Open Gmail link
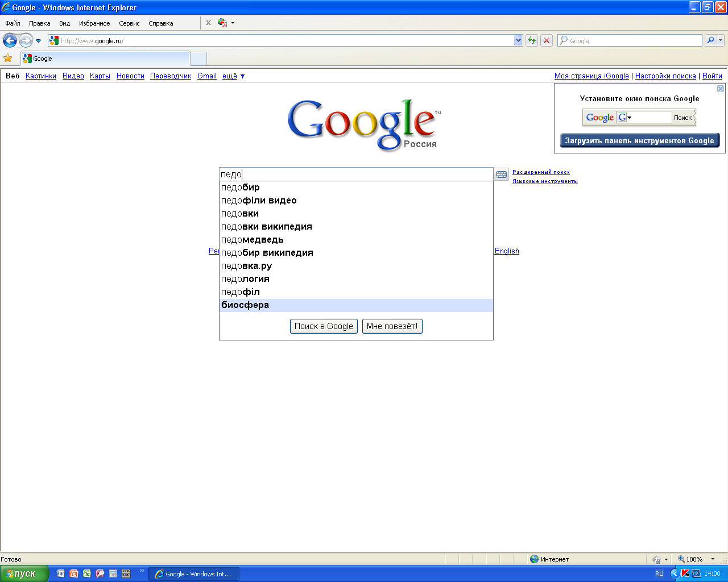Image resolution: width=728 pixels, height=582 pixels. coord(207,76)
